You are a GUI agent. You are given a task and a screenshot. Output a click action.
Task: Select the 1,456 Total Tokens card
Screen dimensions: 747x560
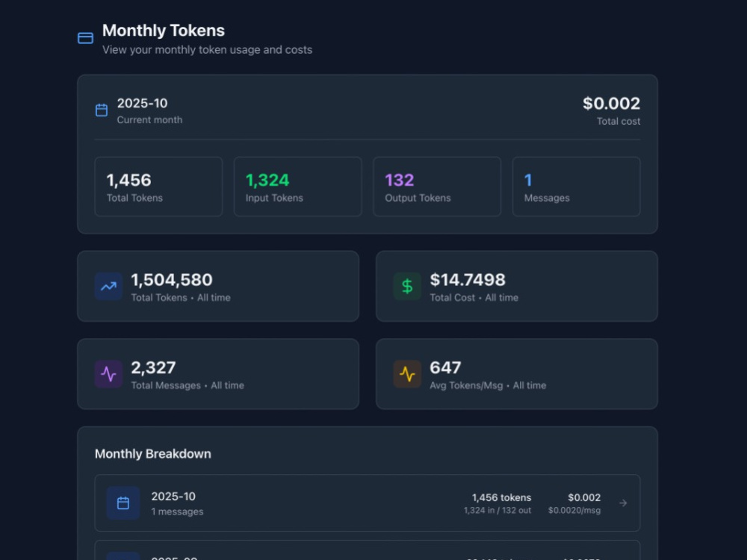(158, 187)
